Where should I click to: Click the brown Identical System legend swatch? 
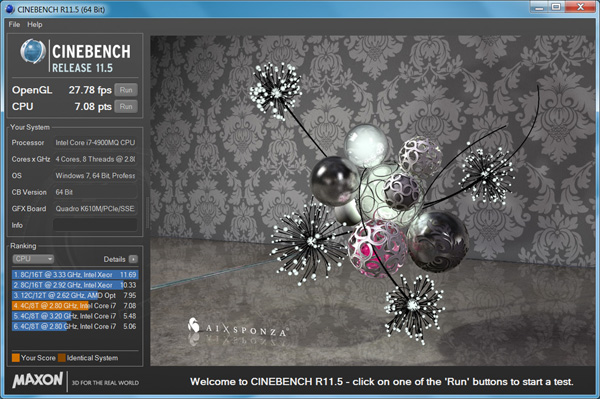[x=62, y=358]
